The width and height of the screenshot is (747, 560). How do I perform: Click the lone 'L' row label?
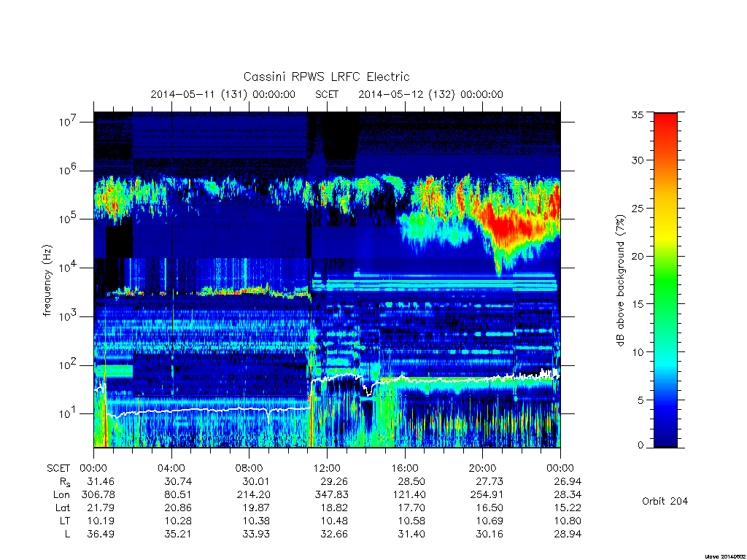(67, 534)
